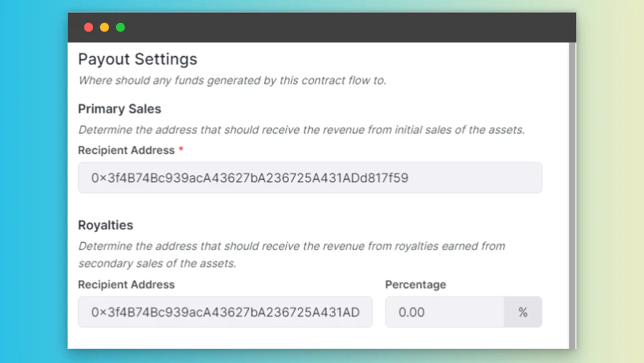
Task: Click the Primary Sales recipient address field
Action: [x=310, y=178]
